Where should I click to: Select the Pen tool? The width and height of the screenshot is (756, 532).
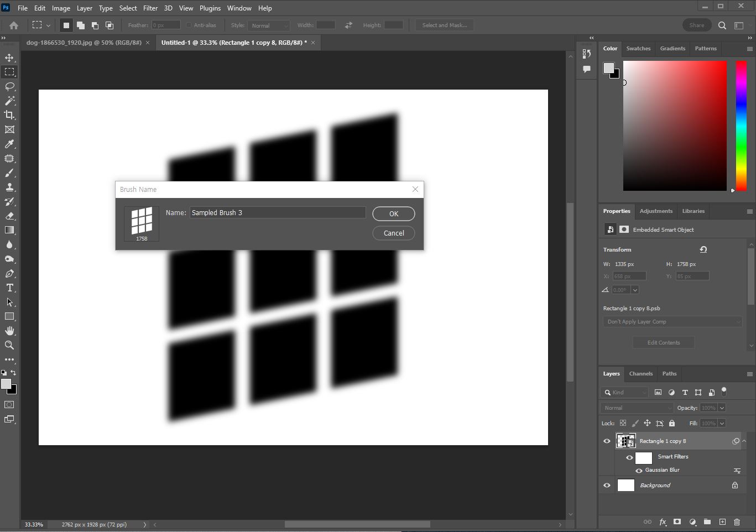[9, 273]
